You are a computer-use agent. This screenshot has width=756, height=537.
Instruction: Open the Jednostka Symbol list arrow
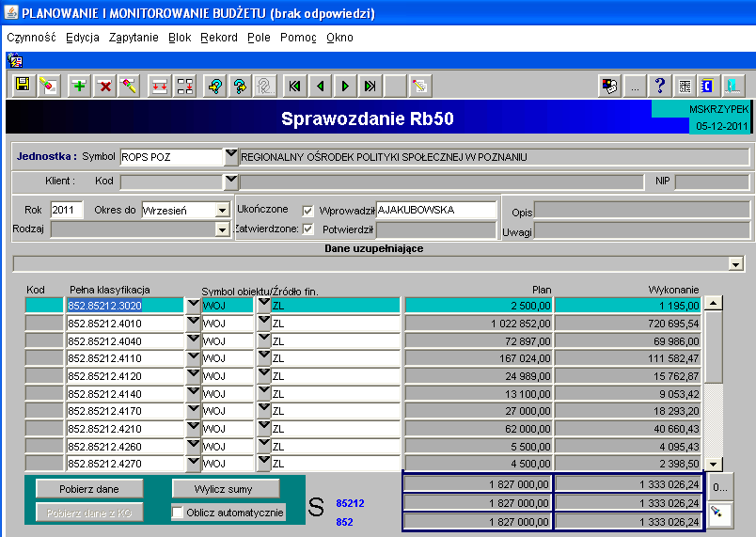coord(231,156)
